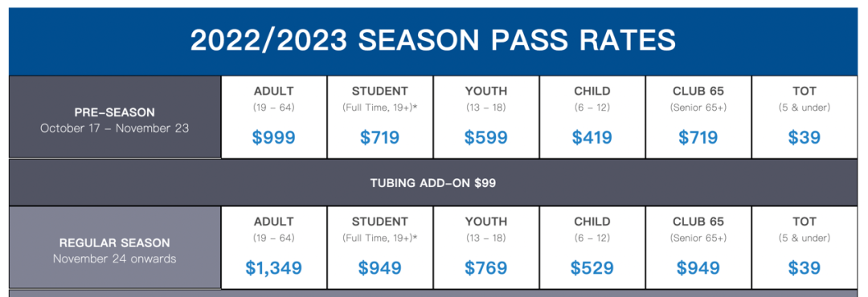
Task: Select the Regular Season Tot $39 price
Action: [x=805, y=268]
